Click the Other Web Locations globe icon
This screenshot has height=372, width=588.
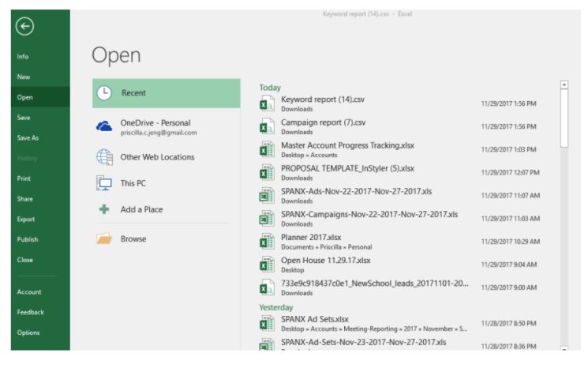[104, 157]
